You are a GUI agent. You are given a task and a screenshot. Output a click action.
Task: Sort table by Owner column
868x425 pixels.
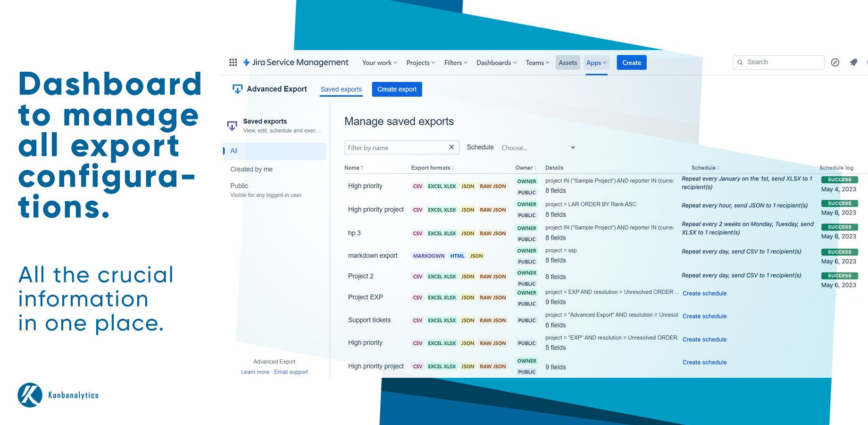coord(526,168)
